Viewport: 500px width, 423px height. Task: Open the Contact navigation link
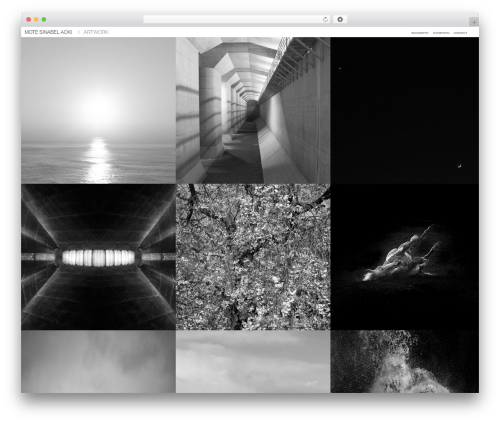tap(460, 33)
